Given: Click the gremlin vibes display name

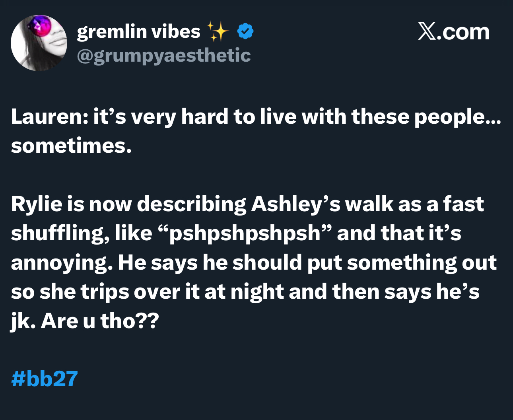Looking at the screenshot, I should point(138,31).
